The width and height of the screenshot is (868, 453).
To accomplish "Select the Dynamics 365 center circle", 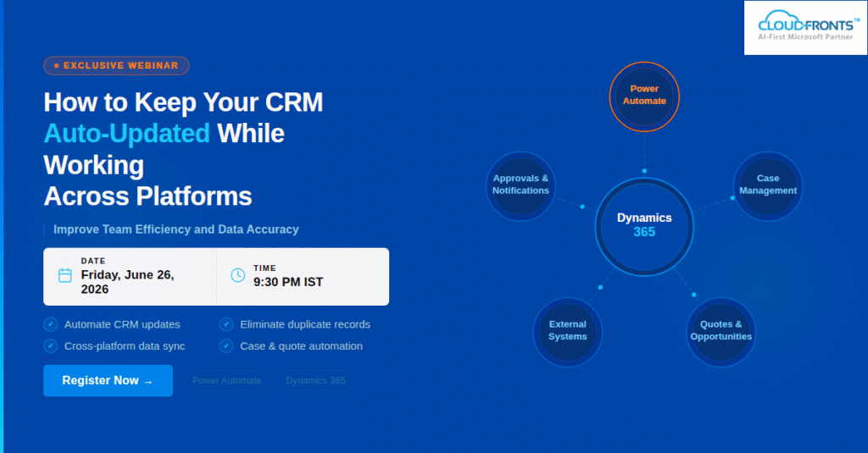I will 644,226.
